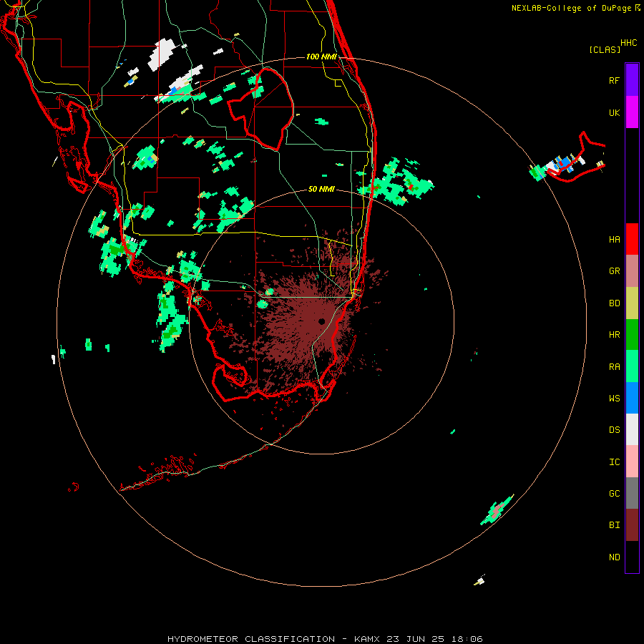Click the UK legend label
644x644 pixels.
[614, 112]
